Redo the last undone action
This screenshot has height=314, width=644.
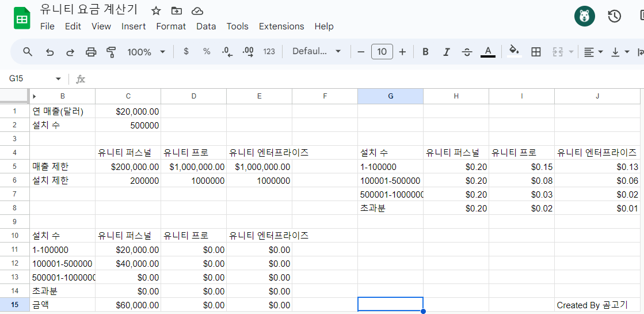(x=70, y=52)
